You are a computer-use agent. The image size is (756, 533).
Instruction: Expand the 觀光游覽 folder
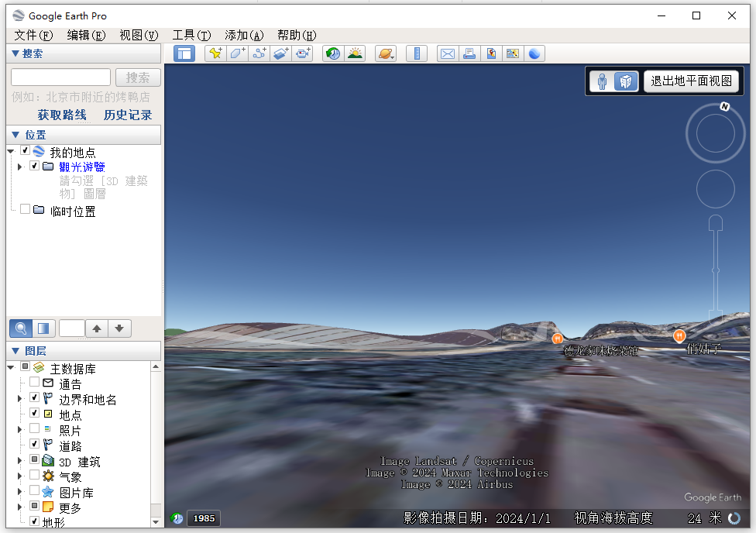coord(20,167)
